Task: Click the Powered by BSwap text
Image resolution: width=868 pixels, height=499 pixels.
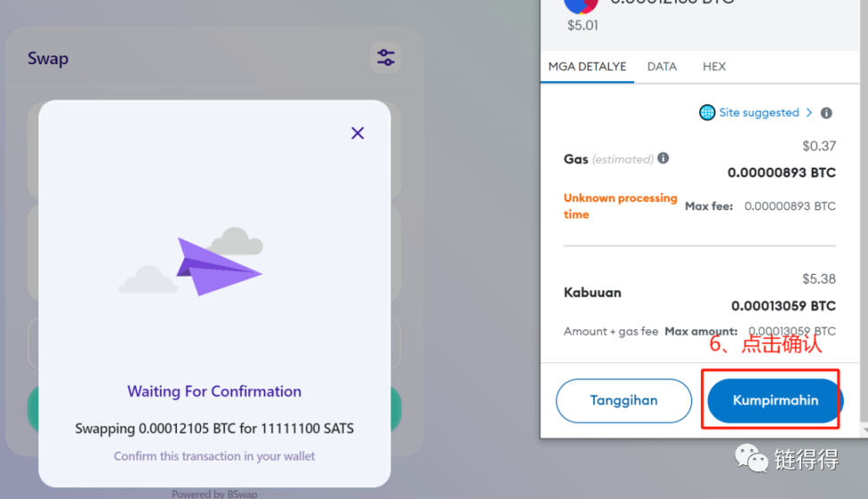Action: pos(214,494)
